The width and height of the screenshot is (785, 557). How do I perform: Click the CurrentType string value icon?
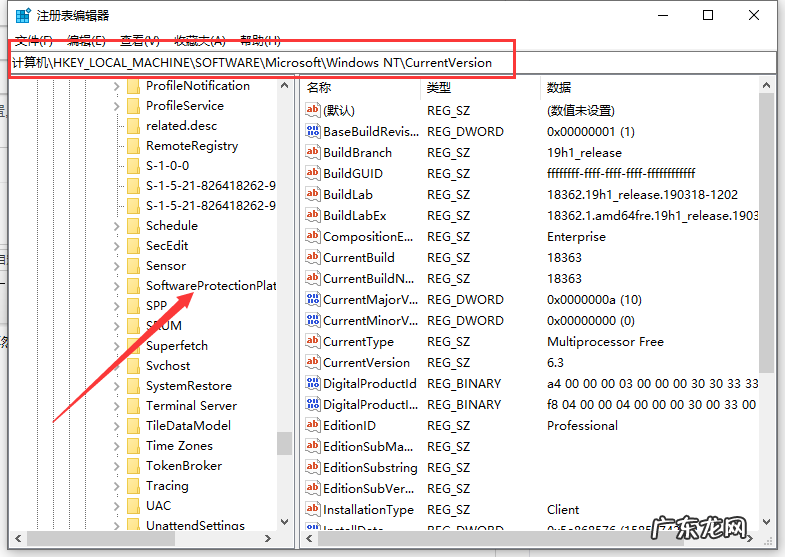pos(313,341)
